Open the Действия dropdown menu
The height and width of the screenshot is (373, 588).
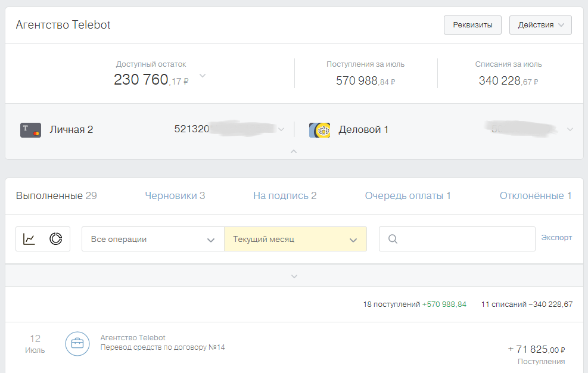[x=540, y=25]
